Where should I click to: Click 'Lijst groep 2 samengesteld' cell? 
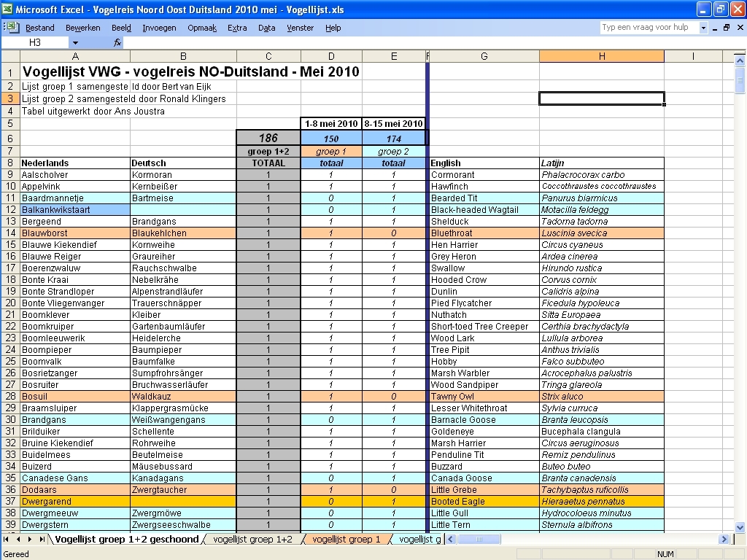(75, 99)
